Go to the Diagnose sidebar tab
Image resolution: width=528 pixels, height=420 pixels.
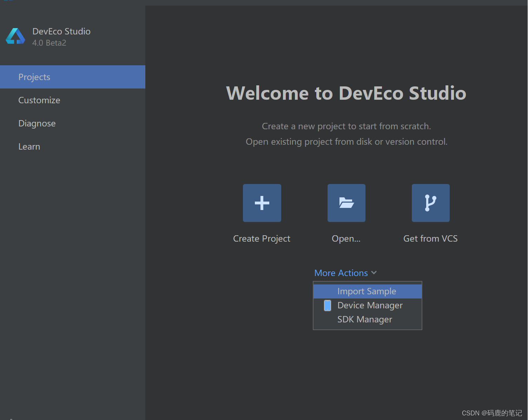[37, 123]
